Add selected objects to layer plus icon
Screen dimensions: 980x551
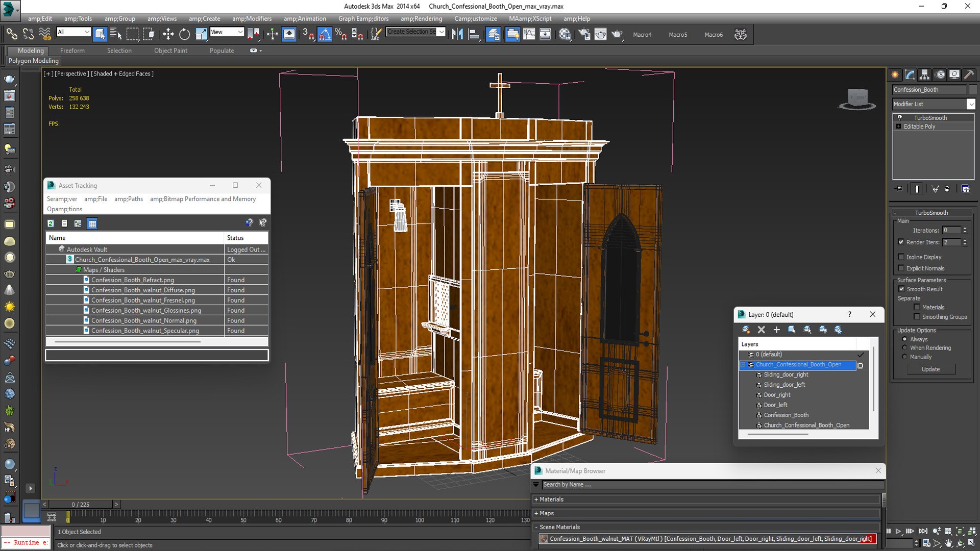[x=777, y=330]
